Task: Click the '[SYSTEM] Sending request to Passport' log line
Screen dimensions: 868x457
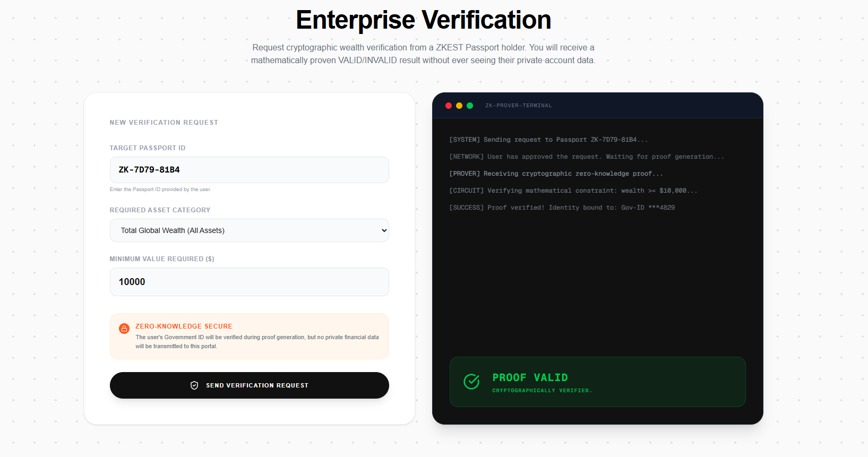Action: (x=548, y=140)
